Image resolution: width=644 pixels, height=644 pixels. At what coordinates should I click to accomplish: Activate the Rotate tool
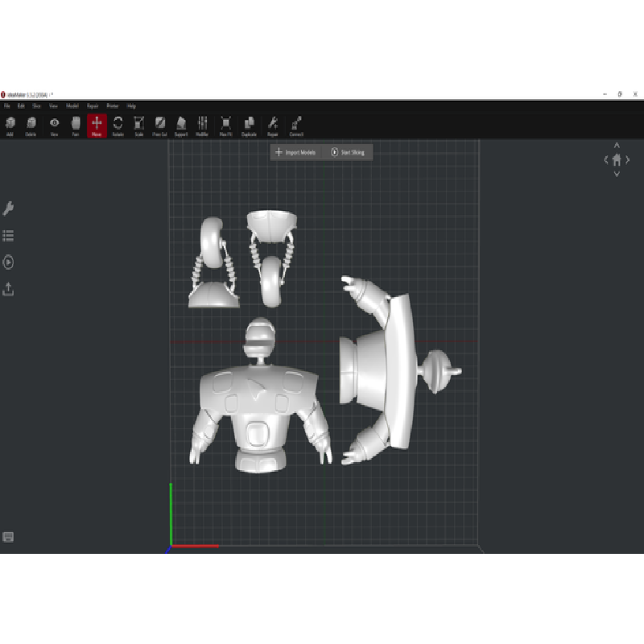pyautogui.click(x=118, y=125)
